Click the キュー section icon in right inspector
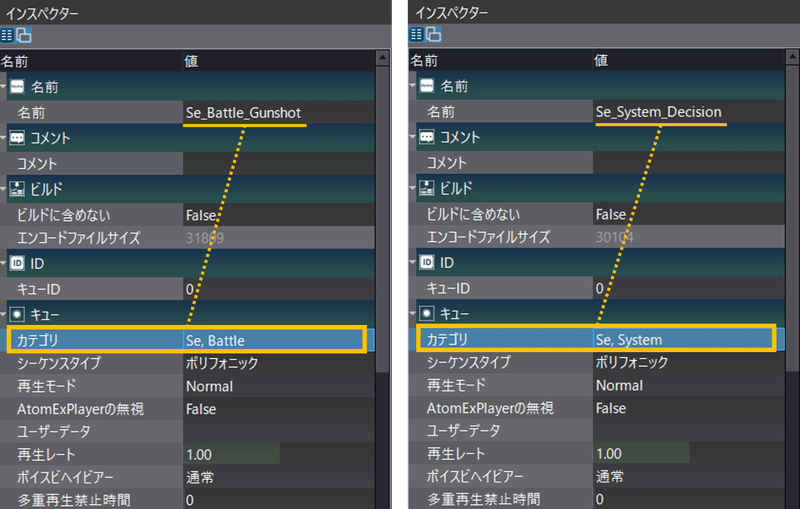The height and width of the screenshot is (509, 800). [x=427, y=313]
